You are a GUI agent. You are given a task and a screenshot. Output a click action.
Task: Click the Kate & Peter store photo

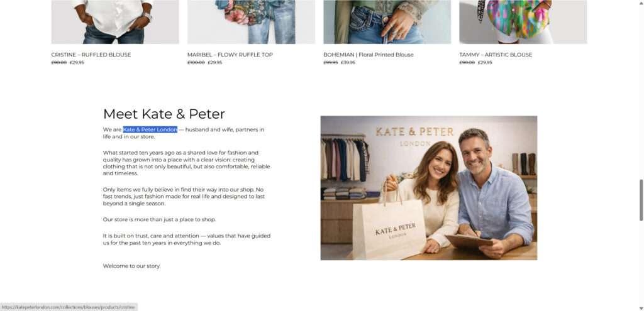pos(429,188)
